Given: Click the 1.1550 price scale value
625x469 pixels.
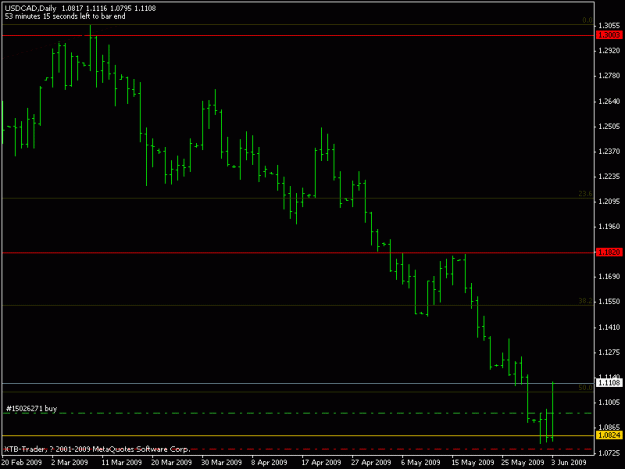Looking at the screenshot, I should pos(609,302).
